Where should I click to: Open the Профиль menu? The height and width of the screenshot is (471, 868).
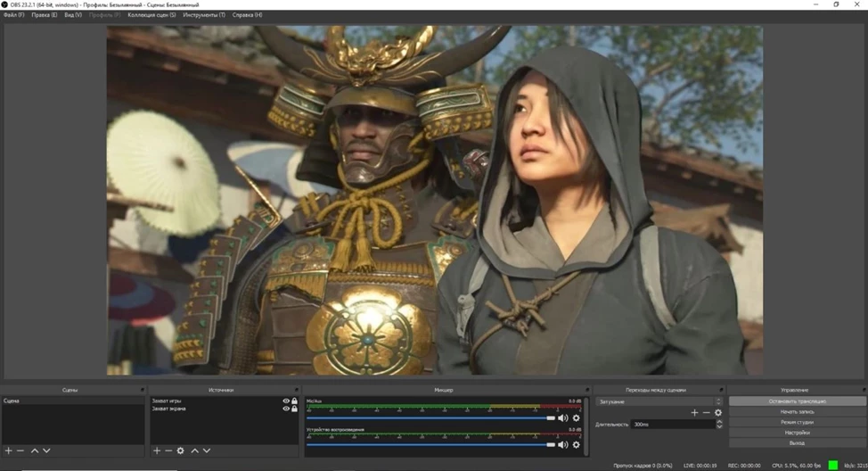[x=104, y=15]
